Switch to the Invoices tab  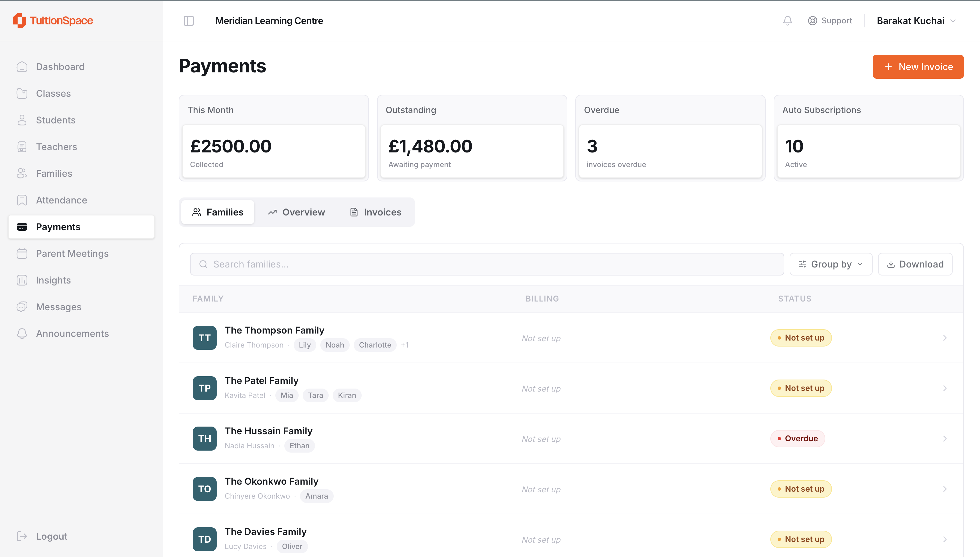coord(376,212)
